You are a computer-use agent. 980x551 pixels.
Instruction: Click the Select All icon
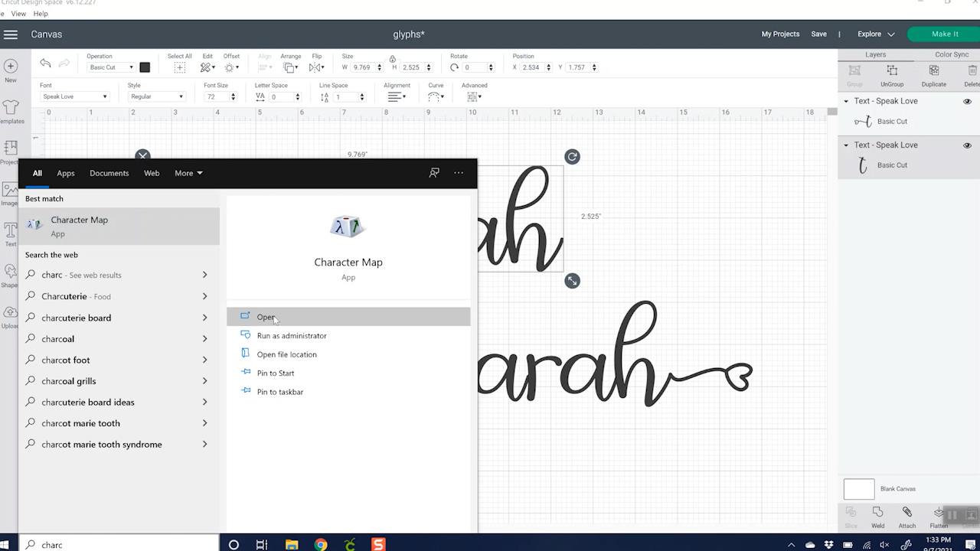pyautogui.click(x=179, y=67)
